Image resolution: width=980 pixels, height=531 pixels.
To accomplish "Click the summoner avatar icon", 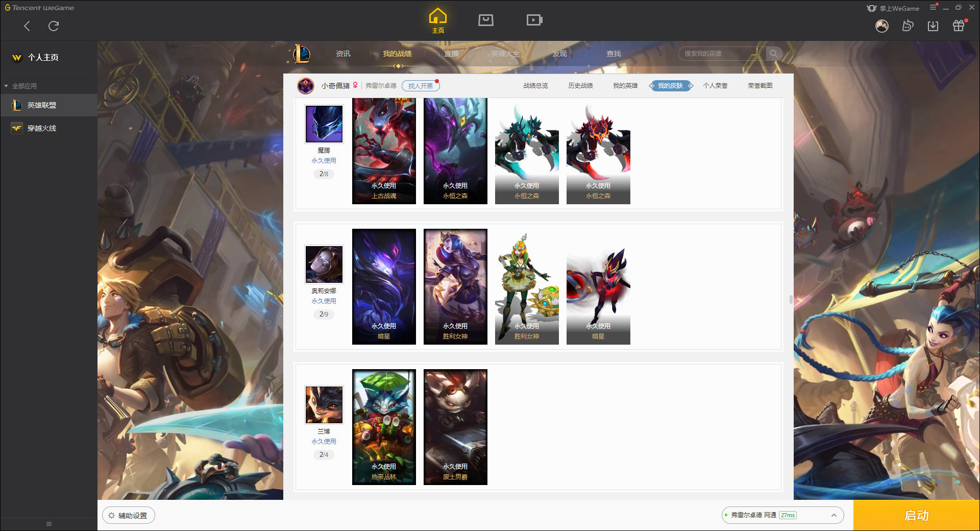I will (x=306, y=86).
